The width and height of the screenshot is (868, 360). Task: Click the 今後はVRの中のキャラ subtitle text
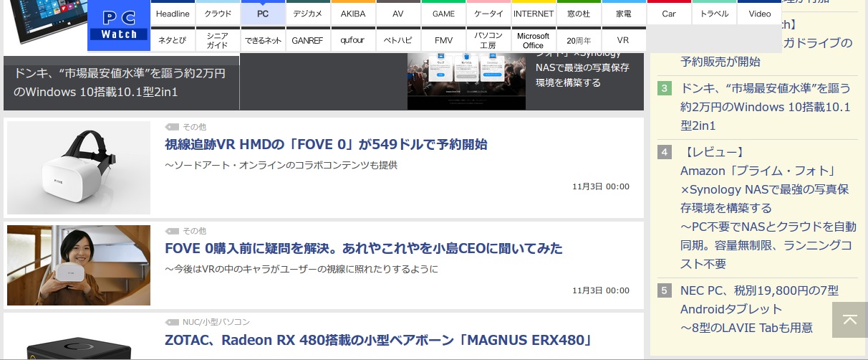[302, 269]
